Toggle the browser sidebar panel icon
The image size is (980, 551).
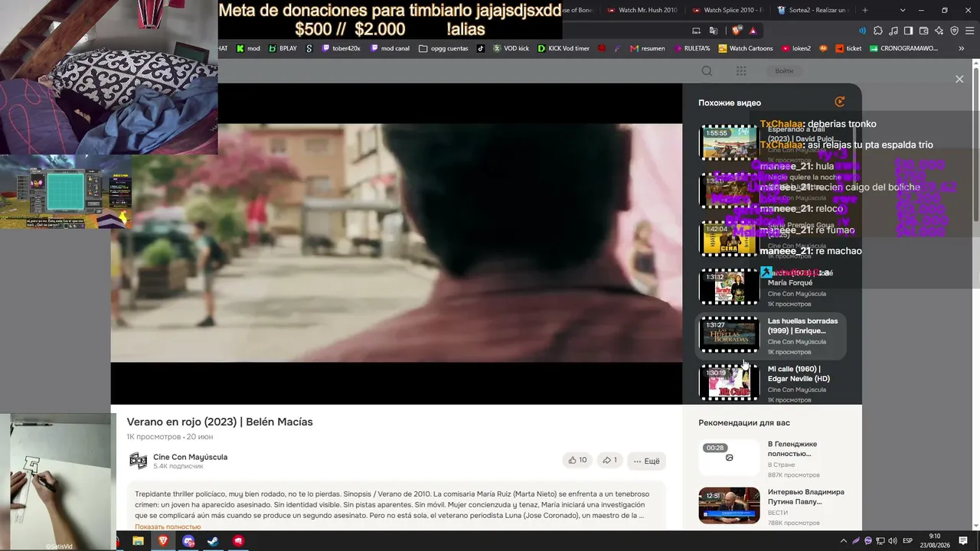[908, 31]
